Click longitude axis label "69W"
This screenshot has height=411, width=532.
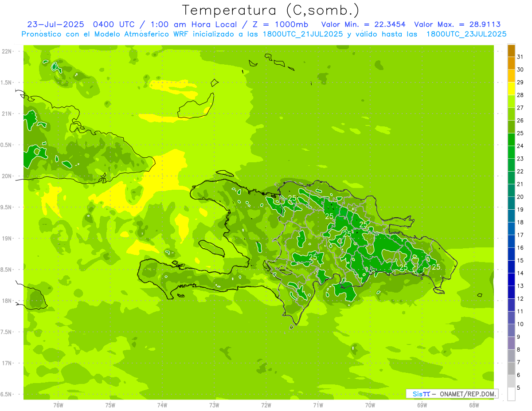point(422,405)
